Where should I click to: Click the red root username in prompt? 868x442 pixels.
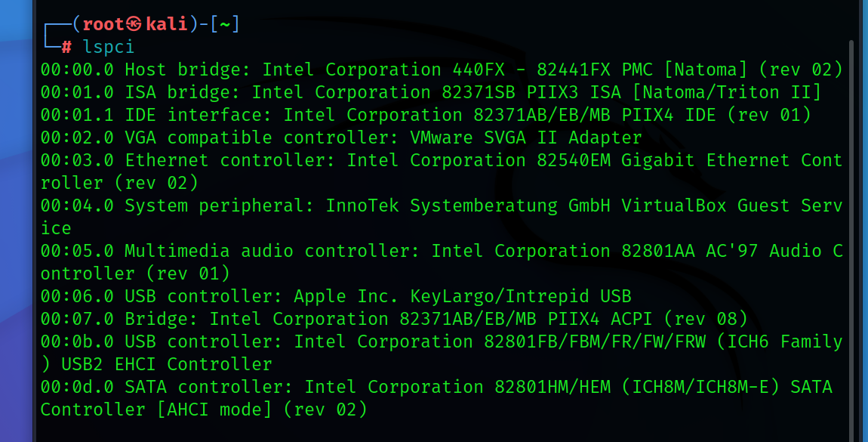point(104,24)
